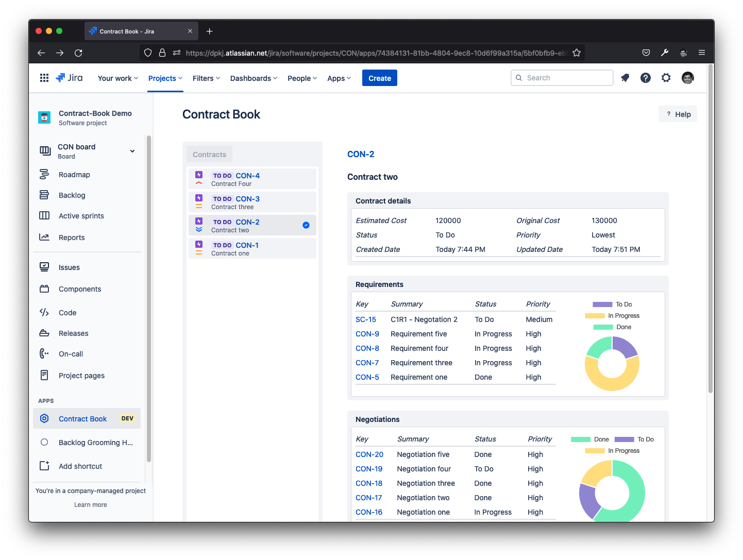Screen dimensions: 743x560
Task: Click the Jira logo
Action: click(69, 78)
